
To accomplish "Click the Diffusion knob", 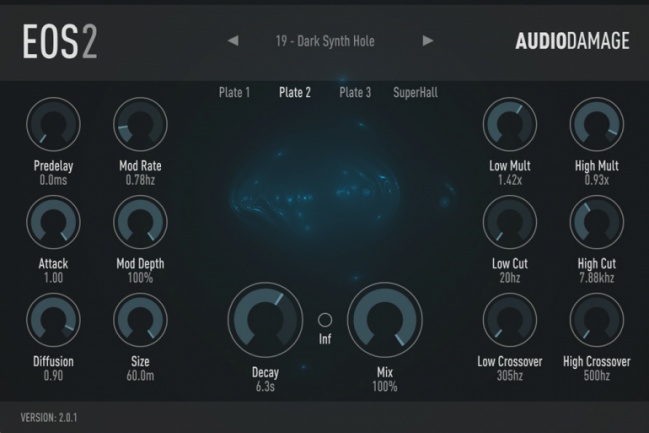I will click(53, 320).
